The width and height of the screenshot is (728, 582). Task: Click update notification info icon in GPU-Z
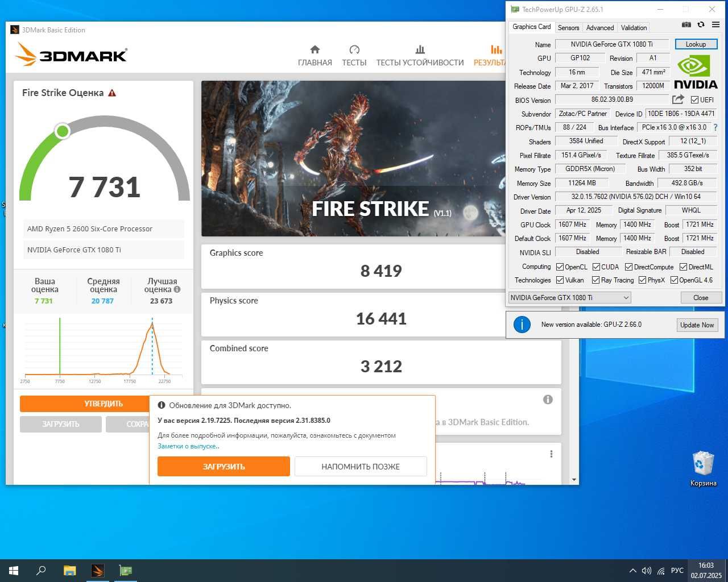click(x=522, y=325)
